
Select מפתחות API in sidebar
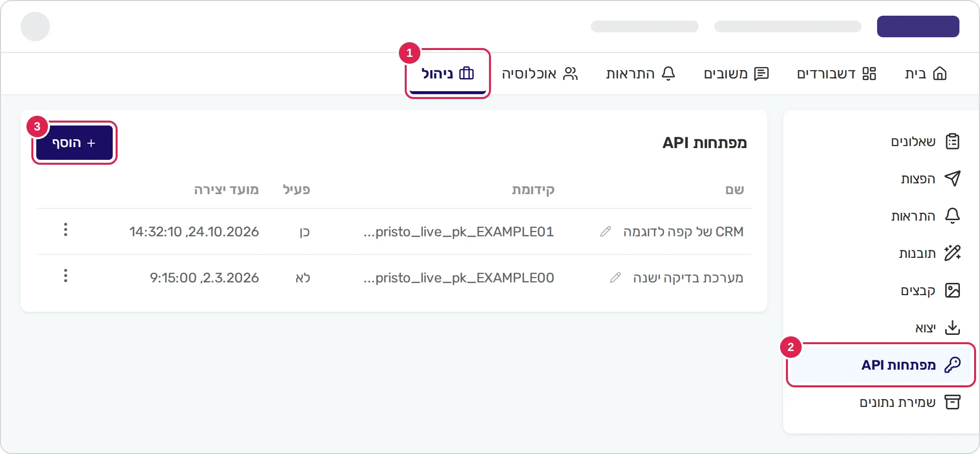click(881, 365)
